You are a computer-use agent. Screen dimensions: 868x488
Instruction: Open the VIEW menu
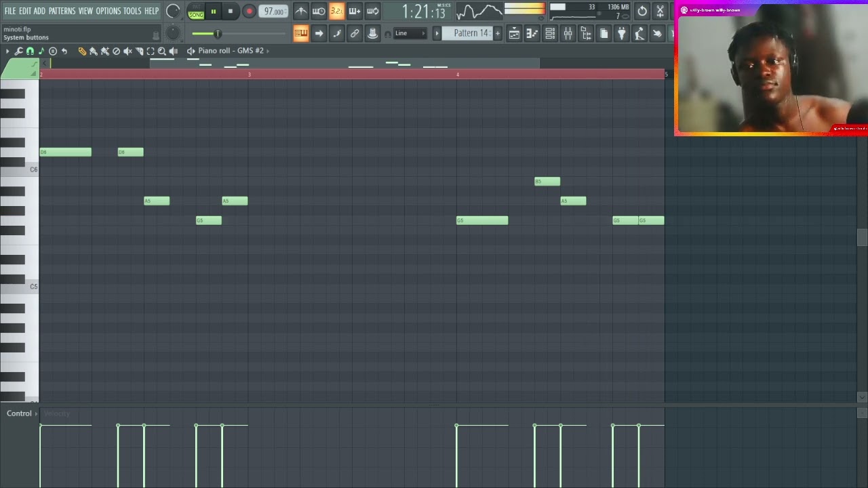coord(85,11)
